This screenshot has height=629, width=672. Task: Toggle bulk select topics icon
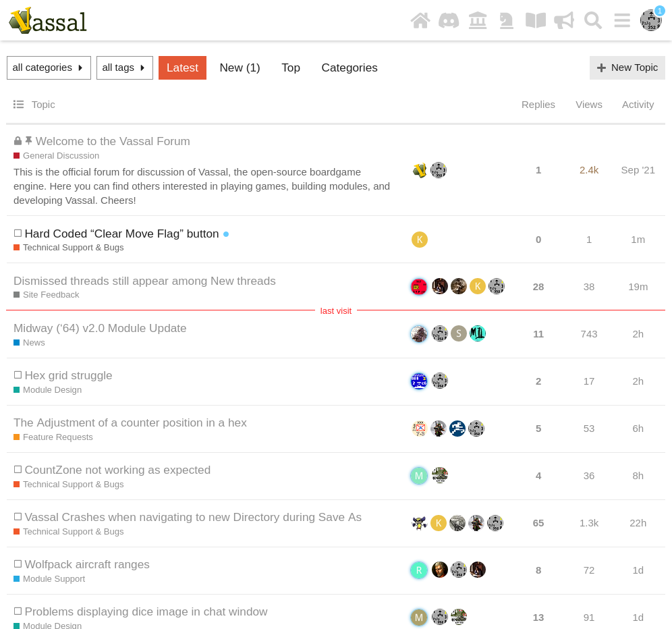tap(19, 105)
